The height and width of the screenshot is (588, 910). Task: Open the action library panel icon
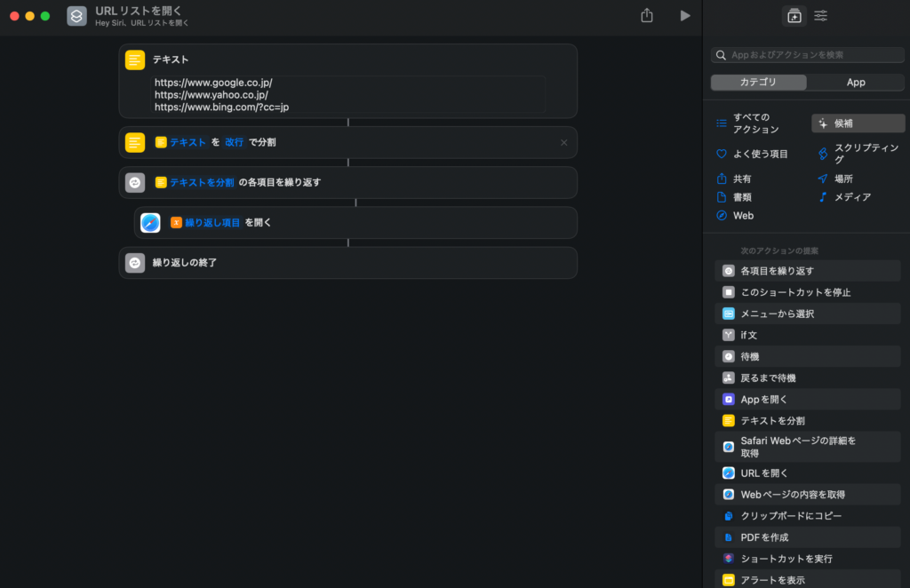(x=794, y=15)
